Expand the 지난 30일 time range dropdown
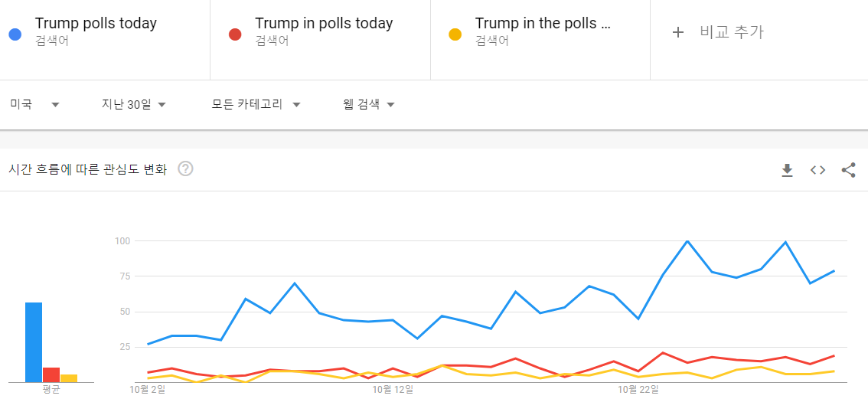Image resolution: width=868 pixels, height=412 pixels. 134,105
